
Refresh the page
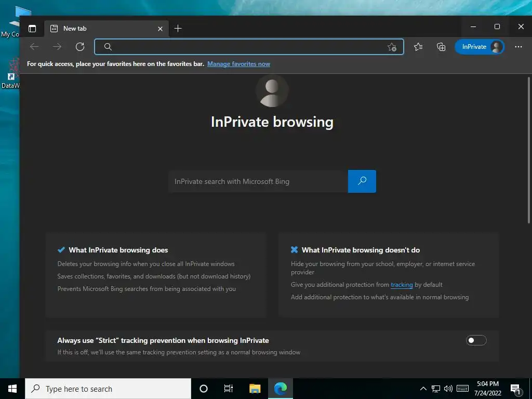point(80,46)
